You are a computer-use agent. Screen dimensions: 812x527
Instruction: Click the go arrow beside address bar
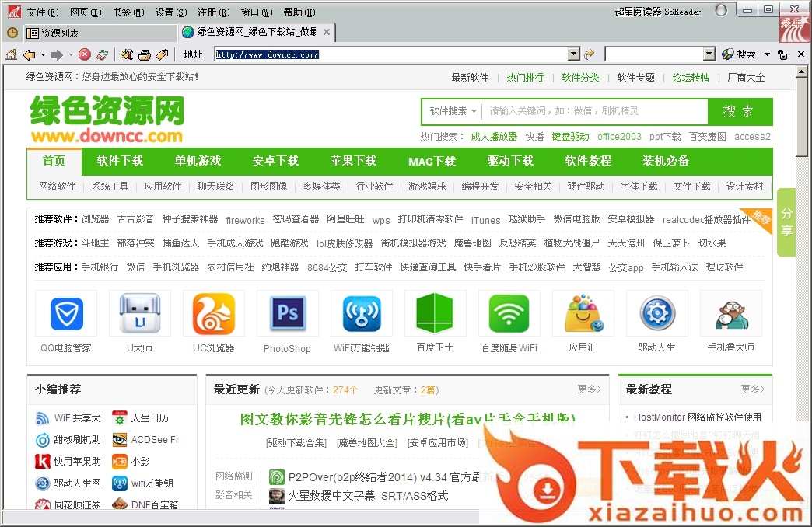tap(589, 54)
